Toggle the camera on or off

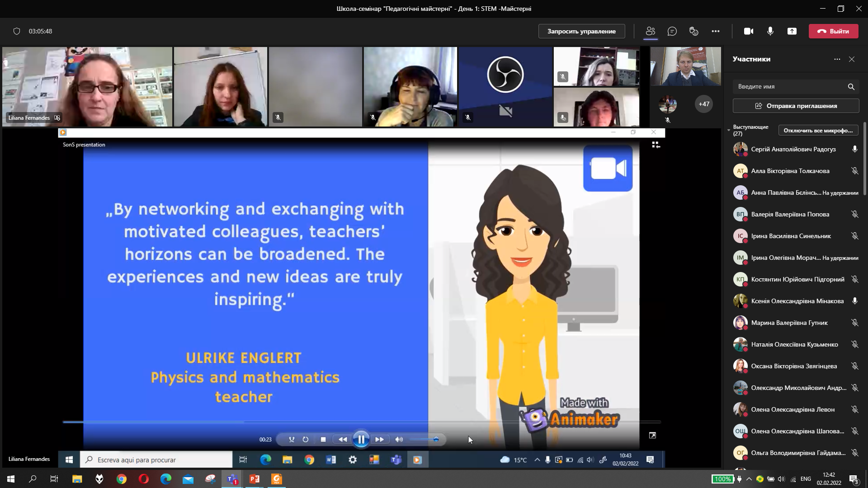[x=748, y=31]
